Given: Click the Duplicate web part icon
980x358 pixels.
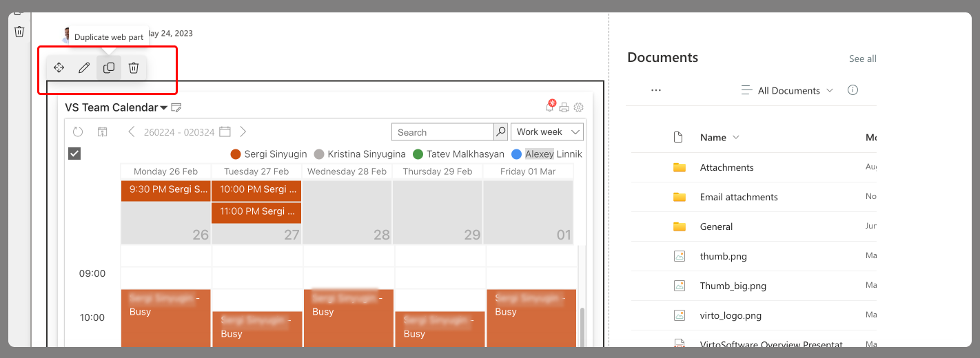Looking at the screenshot, I should (109, 67).
